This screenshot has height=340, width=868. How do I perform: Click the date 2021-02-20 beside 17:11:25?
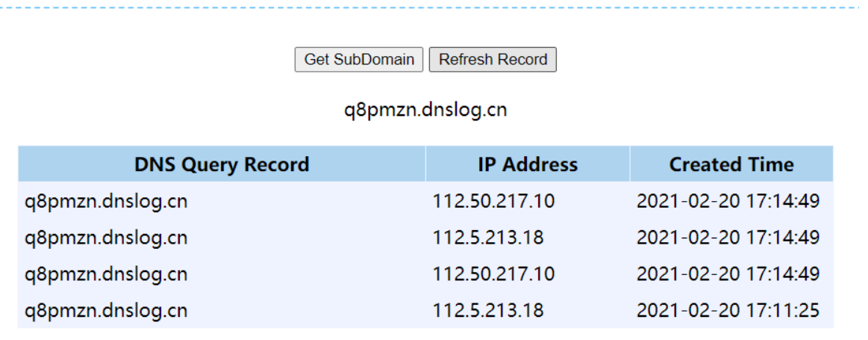688,311
